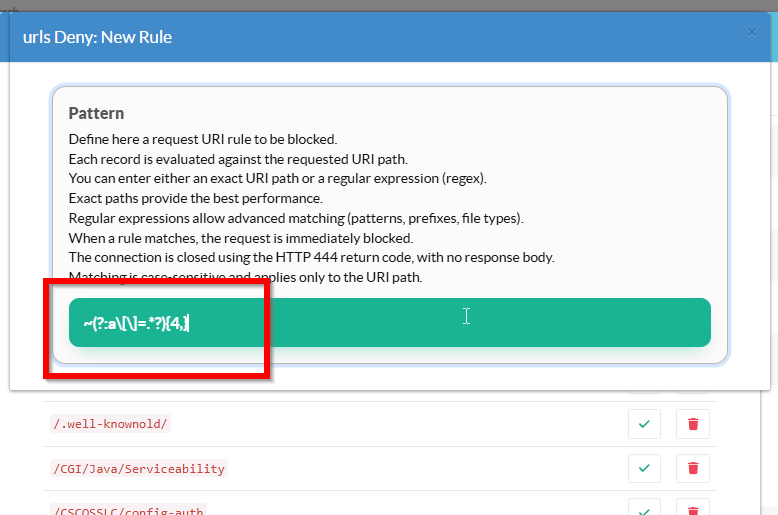The width and height of the screenshot is (778, 515).
Task: Delete the /.well-knownold/ rule with trash icon
Action: [x=693, y=424]
